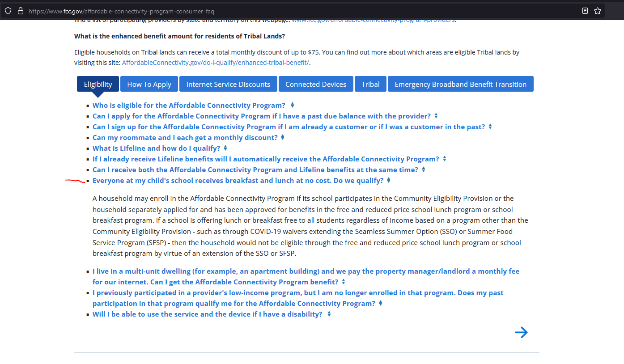Expand question about provider's low-income program participation
Image resolution: width=624 pixels, height=364 pixels.
point(298,298)
